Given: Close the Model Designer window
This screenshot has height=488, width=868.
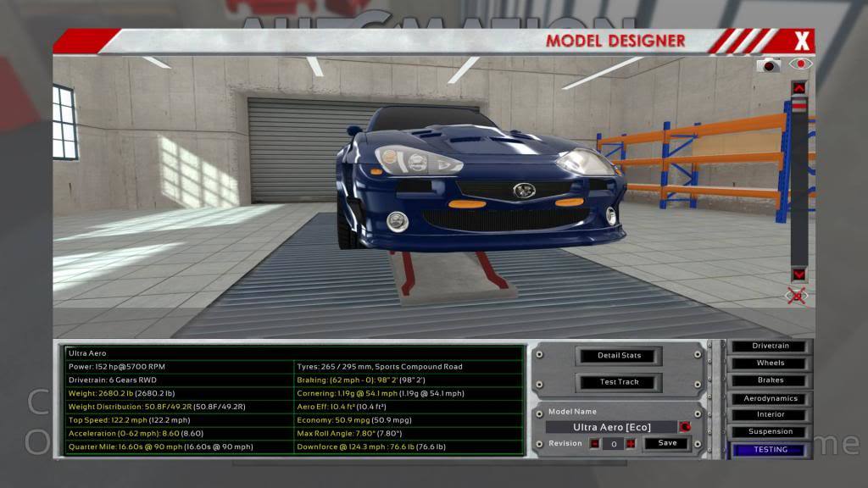Looking at the screenshot, I should pos(802,40).
